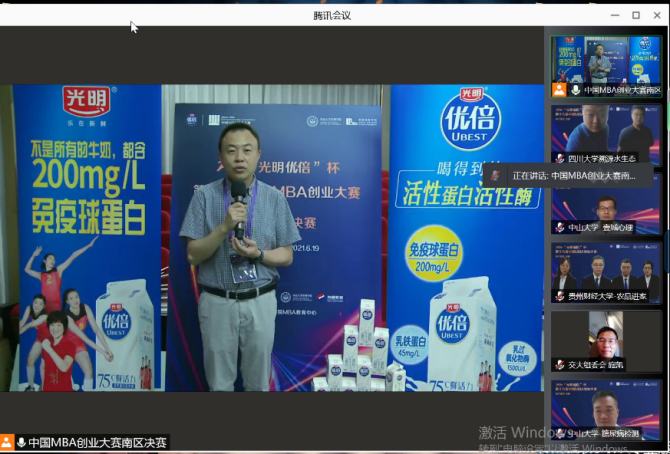Select the 中国MBA创业大赛南区 participant thumbnail
Viewport: 670px width, 454px height.
606,60
